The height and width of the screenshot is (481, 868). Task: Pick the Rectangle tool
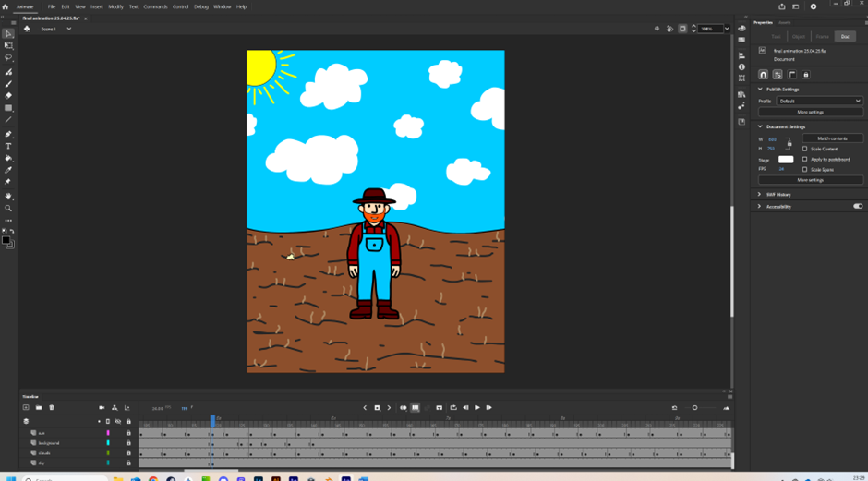(8, 108)
